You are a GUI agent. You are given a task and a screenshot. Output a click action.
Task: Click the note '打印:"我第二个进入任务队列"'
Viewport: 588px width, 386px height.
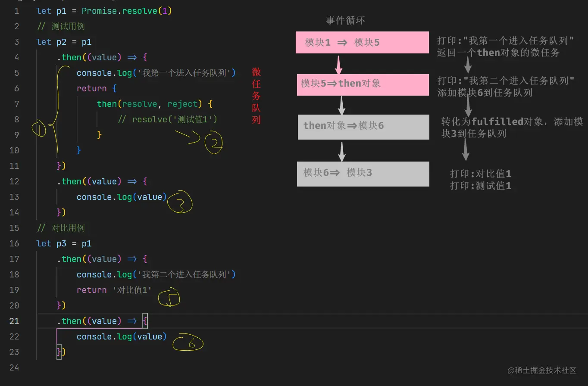506,81
